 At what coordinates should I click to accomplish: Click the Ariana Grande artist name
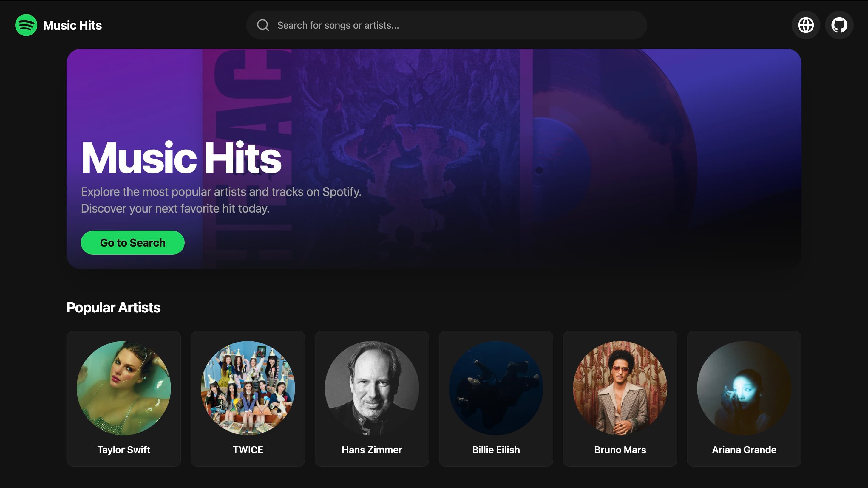[744, 450]
